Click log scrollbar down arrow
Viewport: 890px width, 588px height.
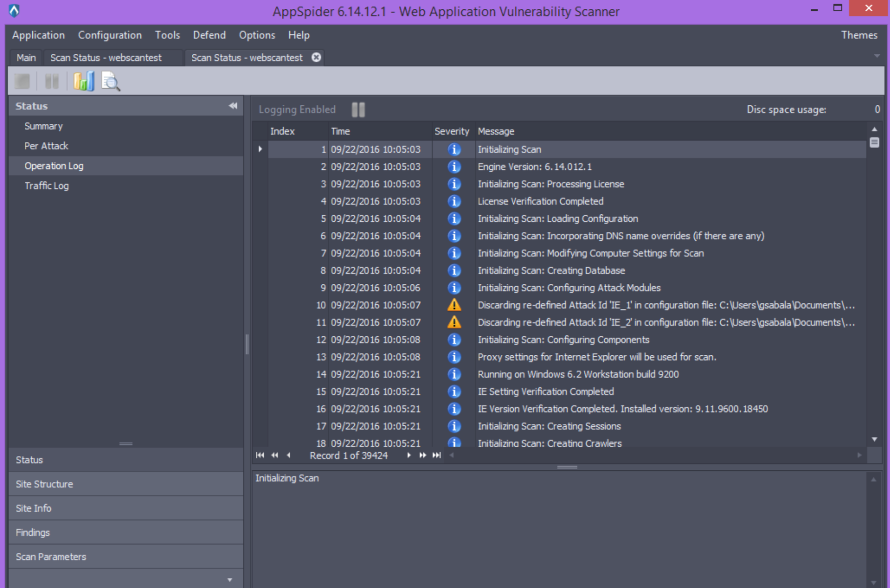click(x=874, y=439)
